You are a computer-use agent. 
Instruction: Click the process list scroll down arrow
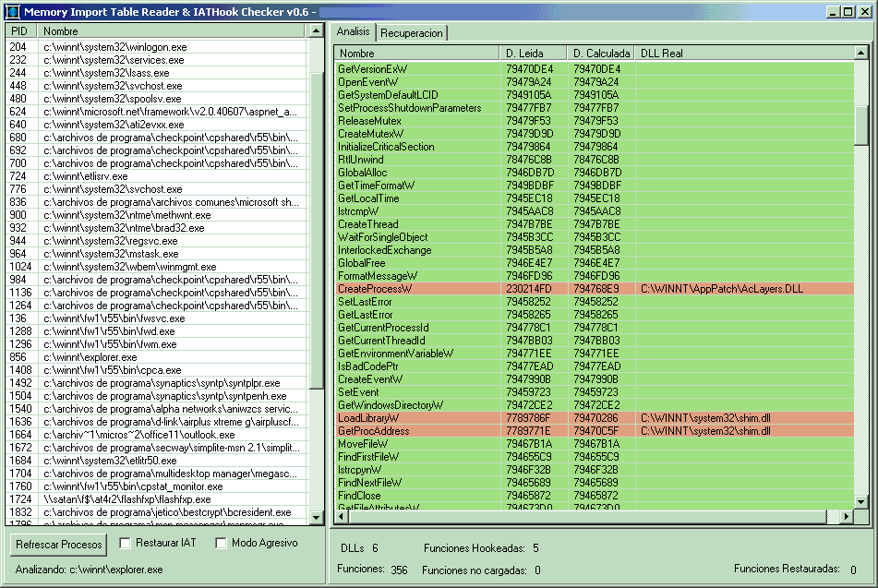tap(317, 519)
